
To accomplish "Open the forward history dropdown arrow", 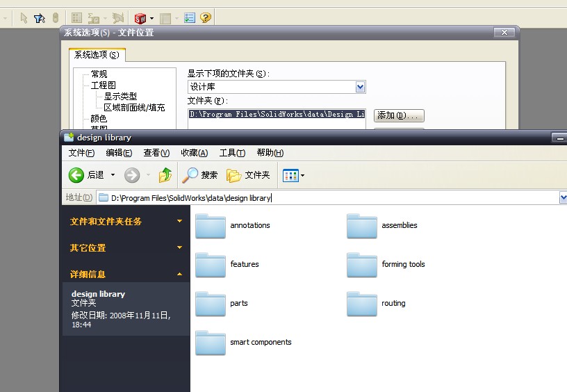I will coord(148,175).
